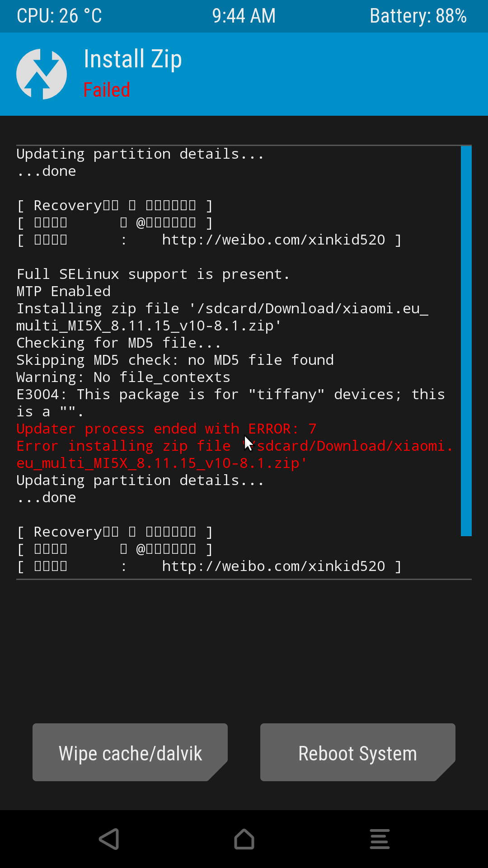
Task: Click the first weibo.com/xinkid520 link
Action: point(273,240)
